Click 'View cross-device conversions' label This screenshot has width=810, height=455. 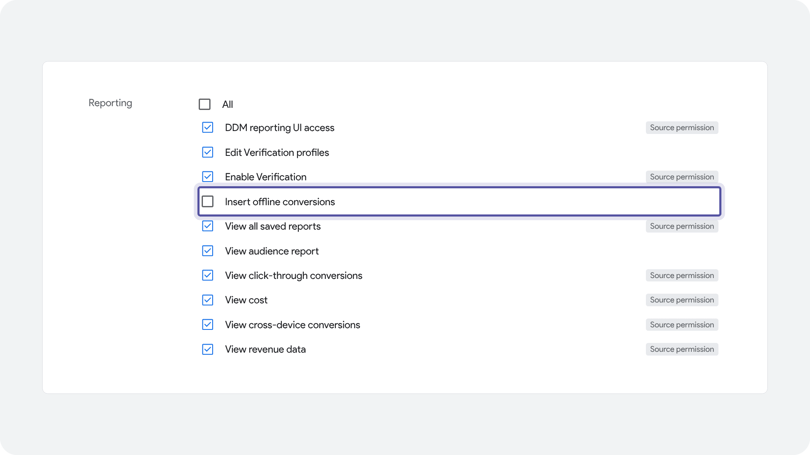pos(292,325)
